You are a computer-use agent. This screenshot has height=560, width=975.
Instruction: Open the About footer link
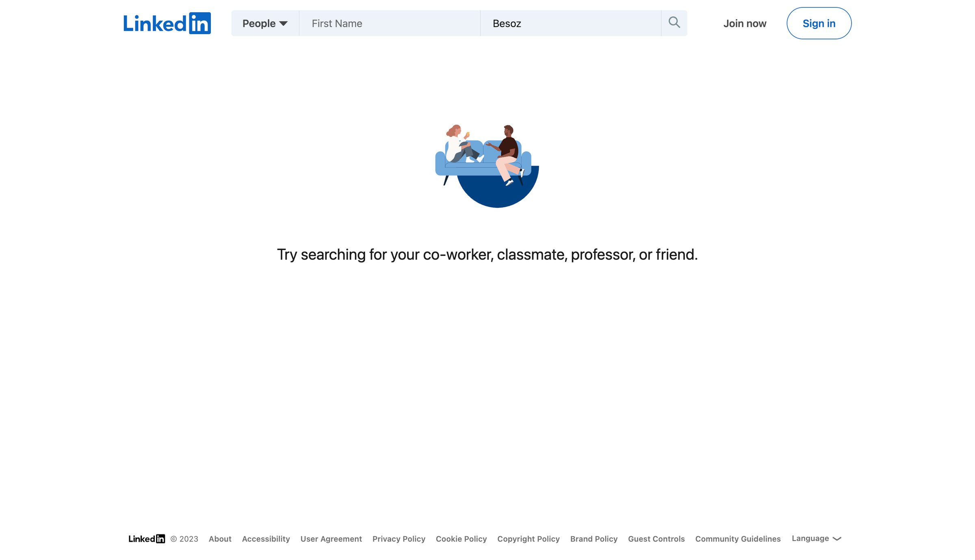click(220, 539)
